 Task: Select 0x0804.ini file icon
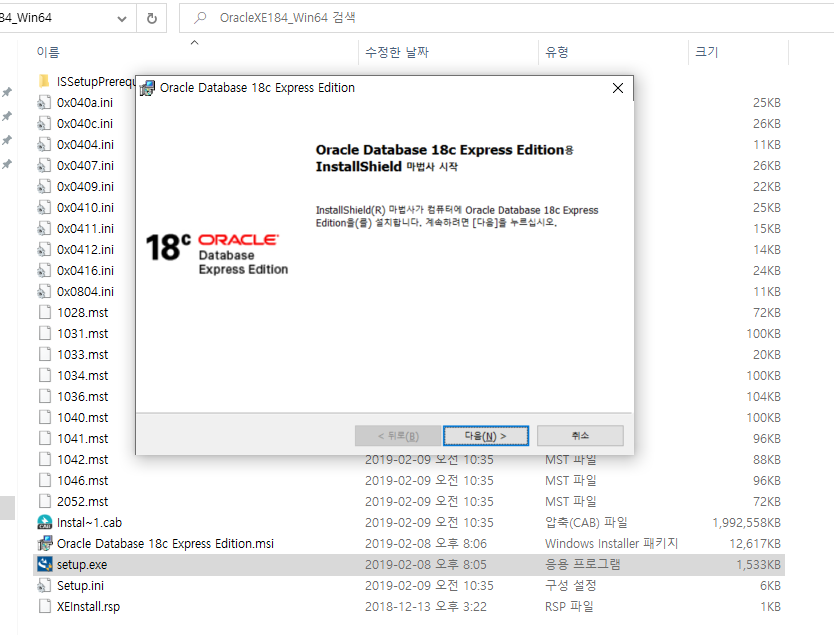click(45, 291)
